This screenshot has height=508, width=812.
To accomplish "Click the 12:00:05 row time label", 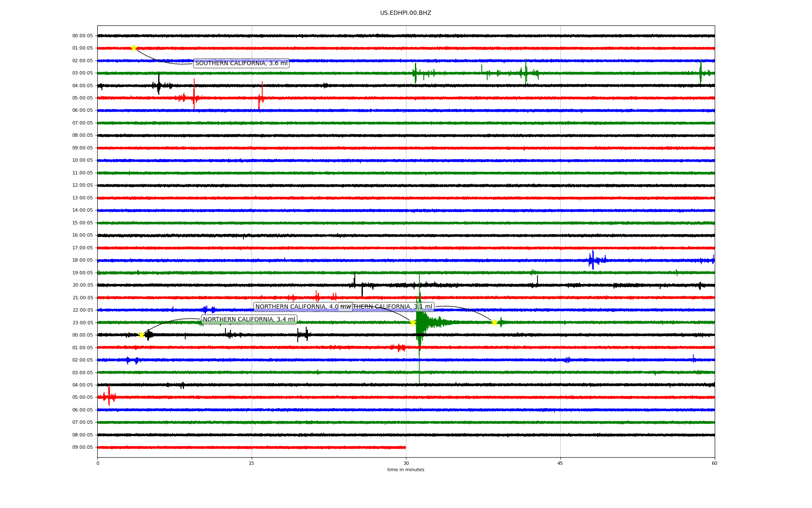I will pyautogui.click(x=82, y=185).
